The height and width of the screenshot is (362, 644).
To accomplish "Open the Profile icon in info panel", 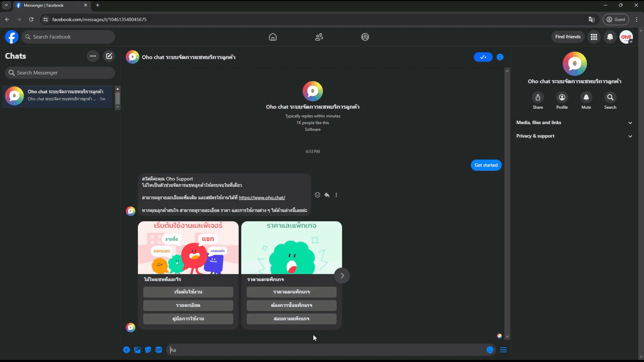I will (562, 97).
